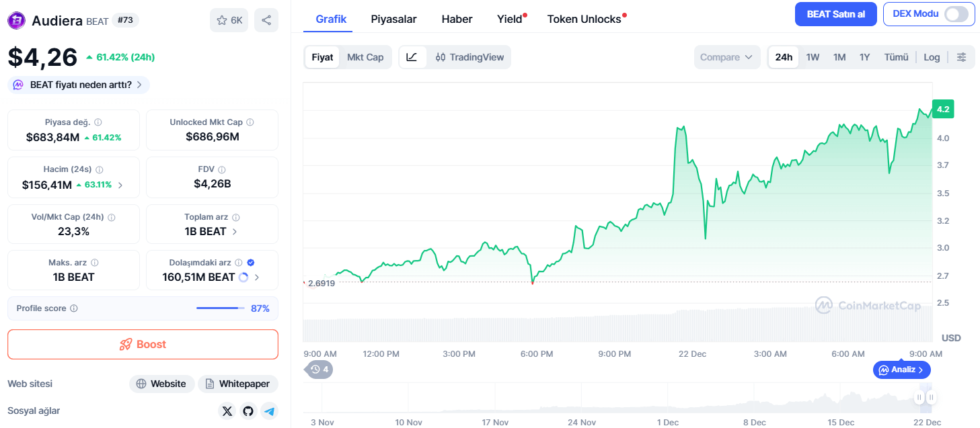
Task: Select 1W time range
Action: coord(813,57)
